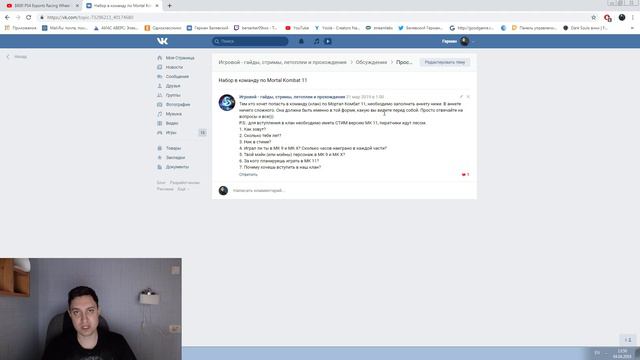Show more bookmarks chevron
The width and height of the screenshot is (640, 360).
(x=632, y=28)
